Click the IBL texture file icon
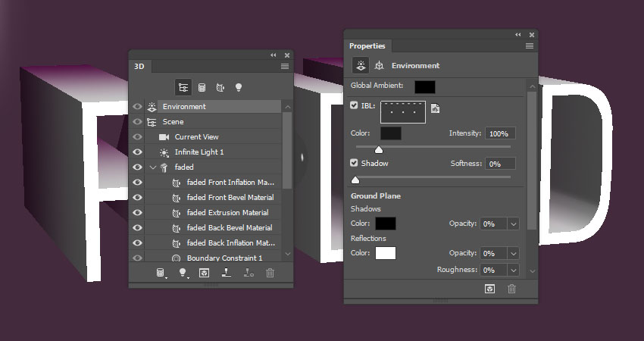This screenshot has height=341, width=644. tap(435, 108)
